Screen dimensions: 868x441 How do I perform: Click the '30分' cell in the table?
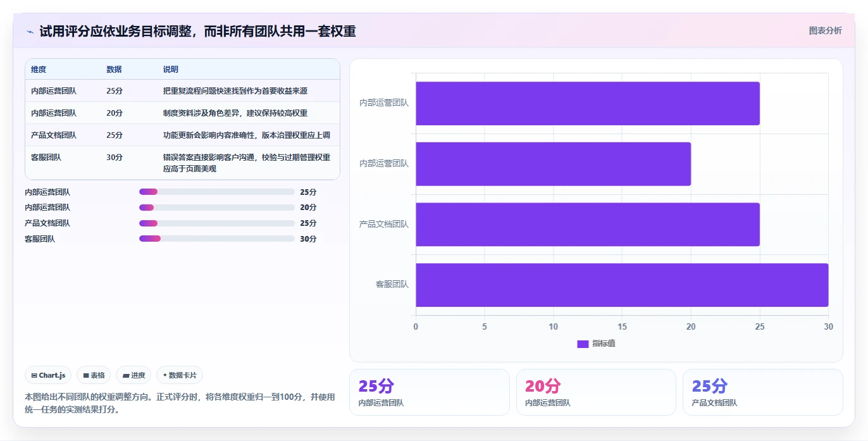(115, 158)
